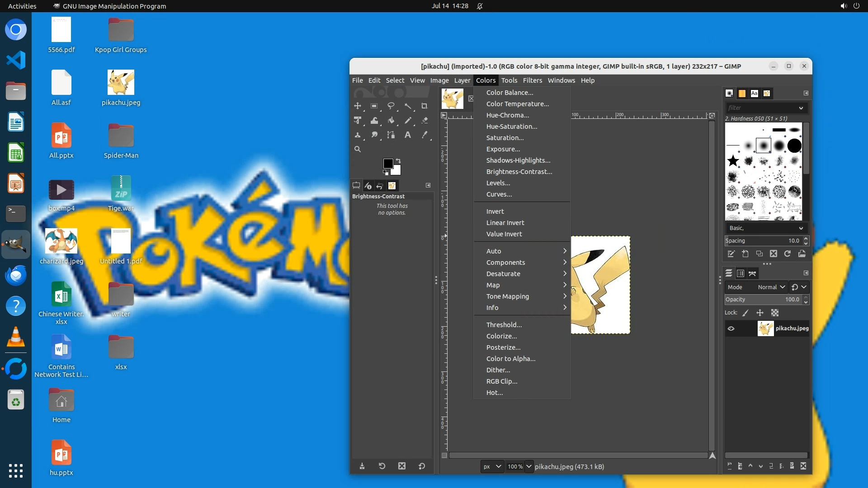Image resolution: width=868 pixels, height=488 pixels.
Task: Open GIMP from the Ubuntu dock
Action: 16,244
